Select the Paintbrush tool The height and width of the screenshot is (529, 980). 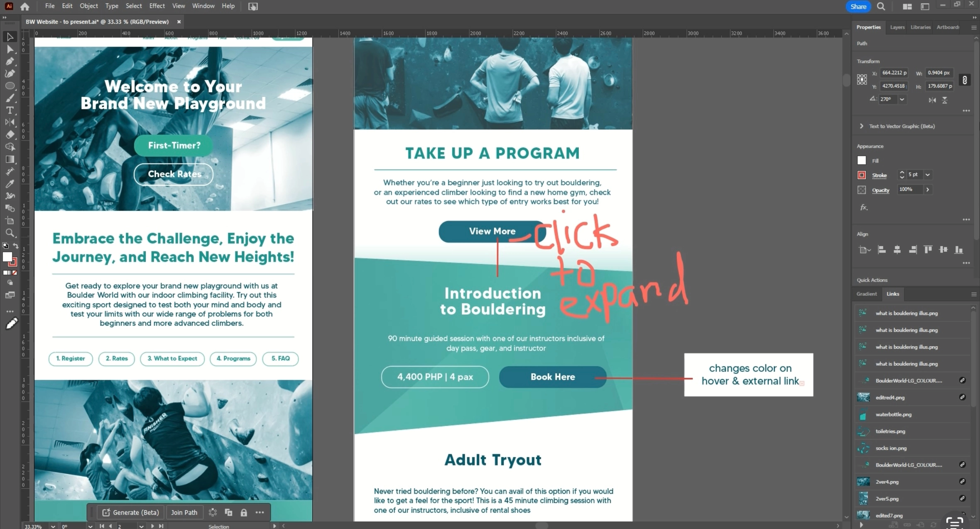coord(10,98)
